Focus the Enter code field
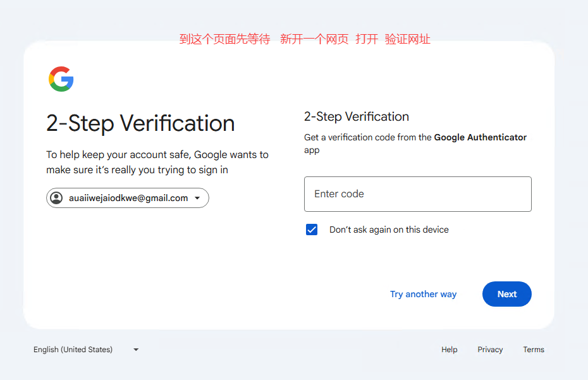 [417, 194]
